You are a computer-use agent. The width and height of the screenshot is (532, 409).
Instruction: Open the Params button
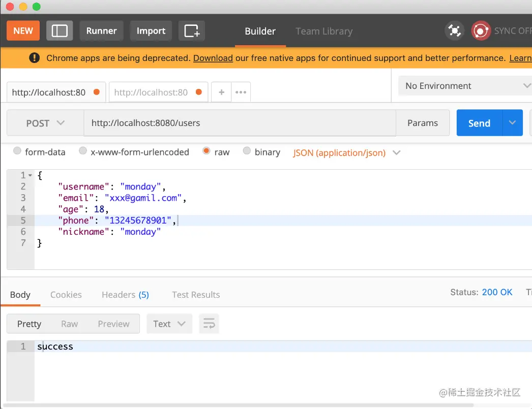tap(423, 122)
